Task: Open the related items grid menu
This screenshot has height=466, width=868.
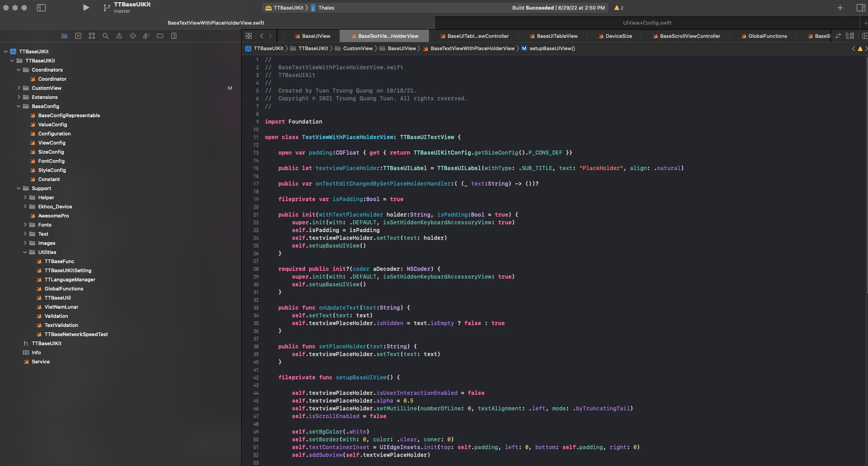Action: [x=248, y=36]
